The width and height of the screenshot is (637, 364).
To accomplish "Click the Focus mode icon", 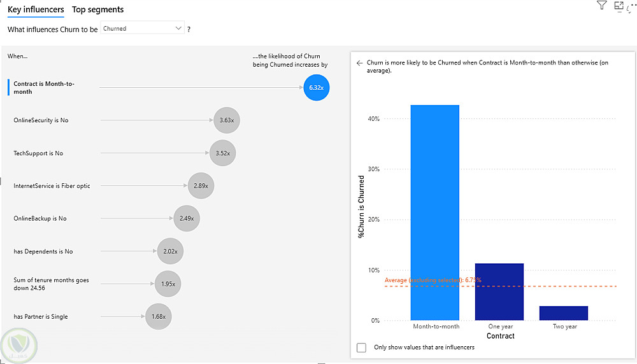I will click(618, 6).
